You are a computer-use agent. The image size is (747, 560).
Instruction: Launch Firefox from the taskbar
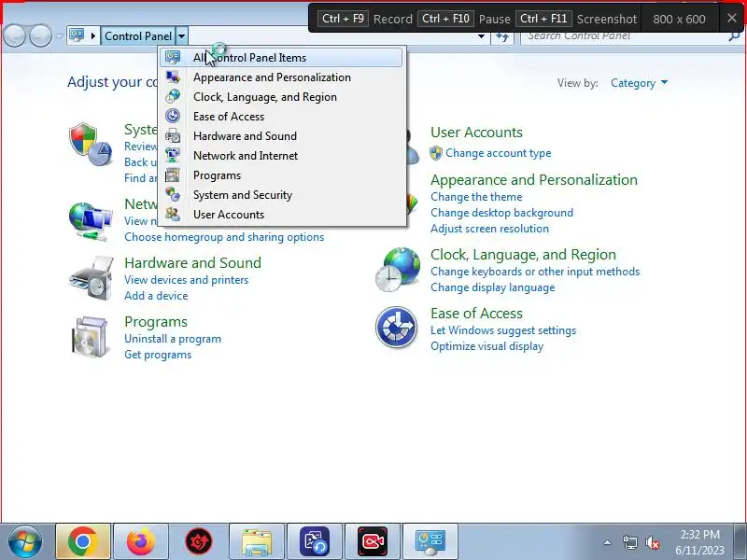[x=141, y=541]
